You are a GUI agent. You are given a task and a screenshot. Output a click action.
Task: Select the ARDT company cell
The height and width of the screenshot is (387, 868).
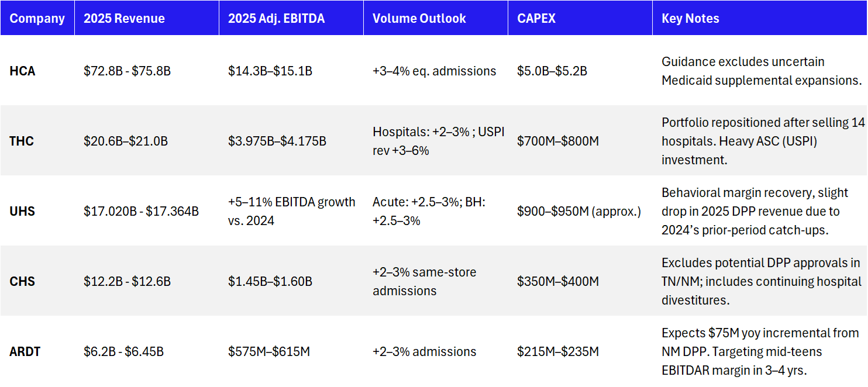click(x=25, y=352)
